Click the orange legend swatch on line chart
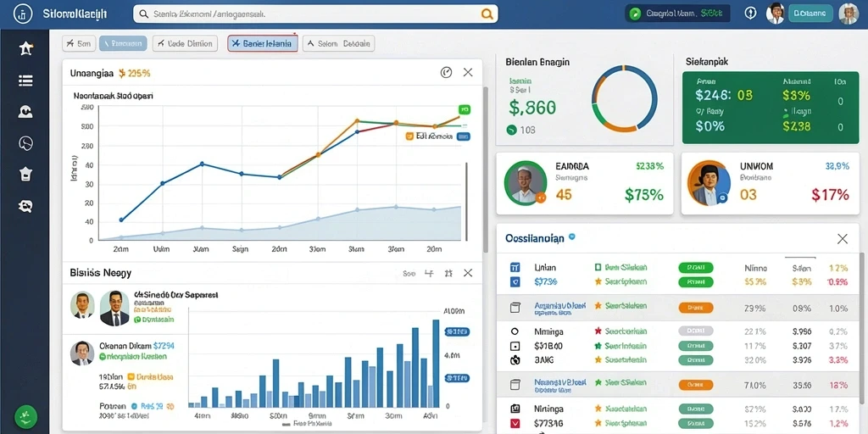The width and height of the screenshot is (868, 434). click(409, 136)
